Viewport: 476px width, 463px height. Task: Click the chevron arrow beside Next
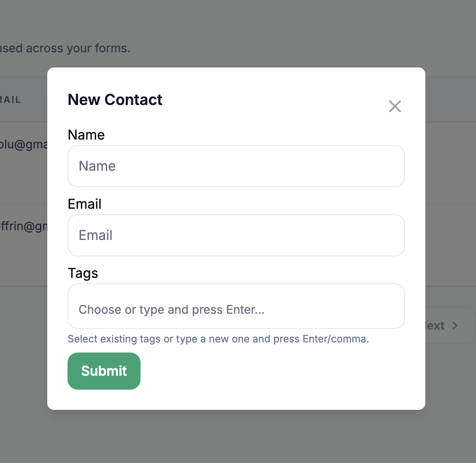[455, 326]
